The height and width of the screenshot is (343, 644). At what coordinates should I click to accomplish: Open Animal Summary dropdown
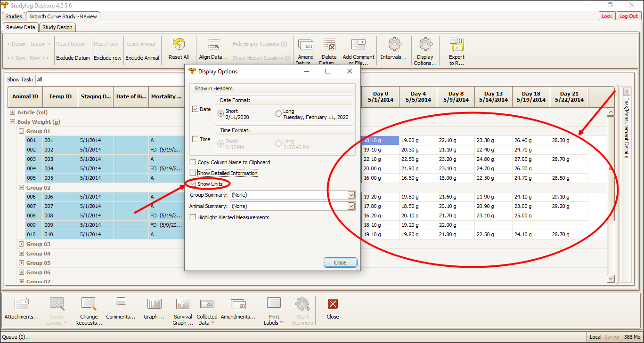[x=351, y=206]
